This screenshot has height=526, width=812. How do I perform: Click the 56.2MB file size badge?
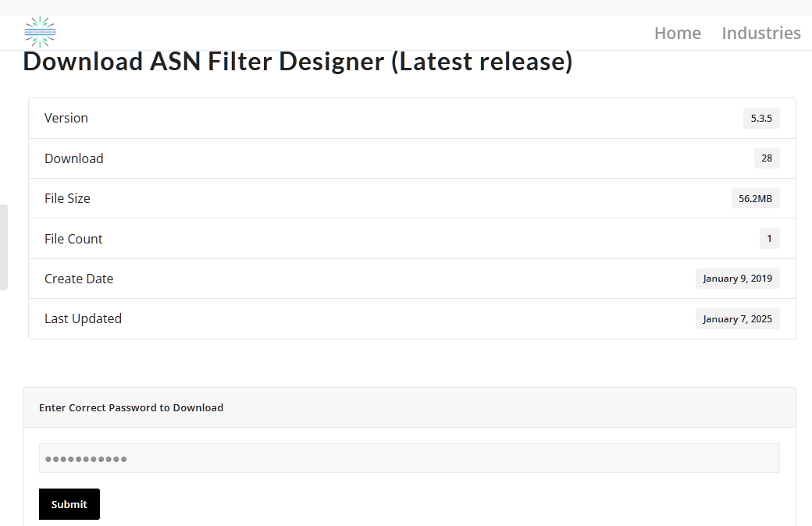[x=756, y=198]
